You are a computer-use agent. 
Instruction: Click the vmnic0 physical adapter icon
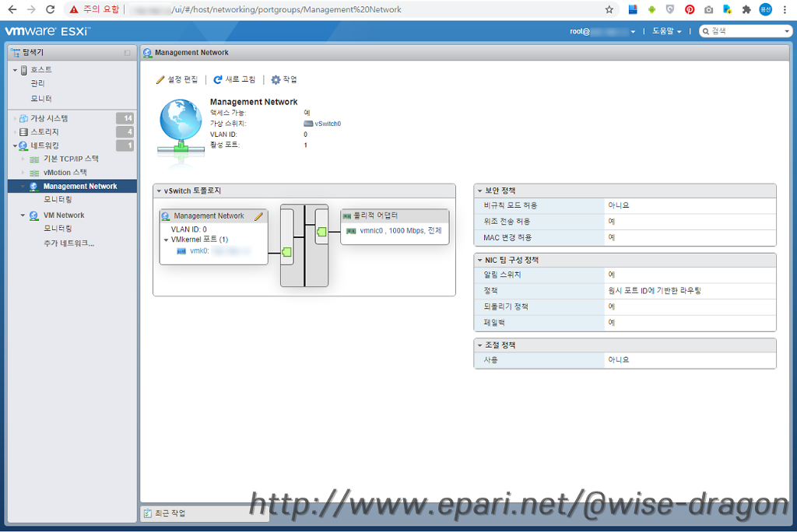pyautogui.click(x=351, y=231)
